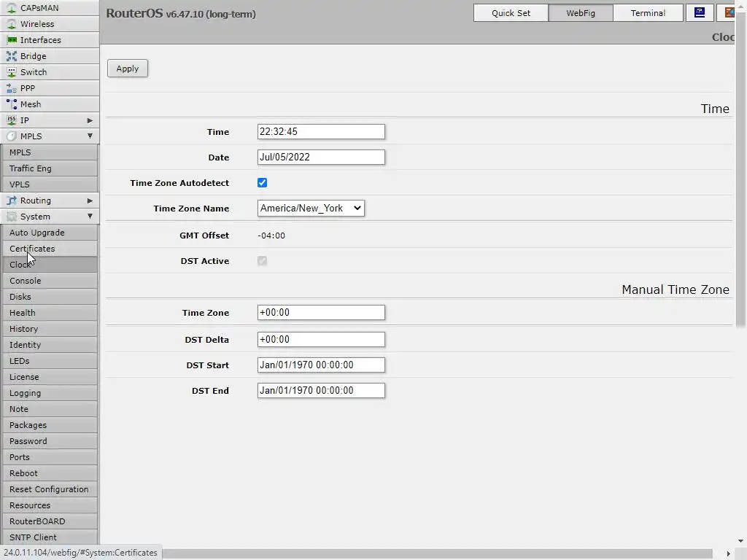Open Ports in System menu
747x560 pixels.
(50, 457)
